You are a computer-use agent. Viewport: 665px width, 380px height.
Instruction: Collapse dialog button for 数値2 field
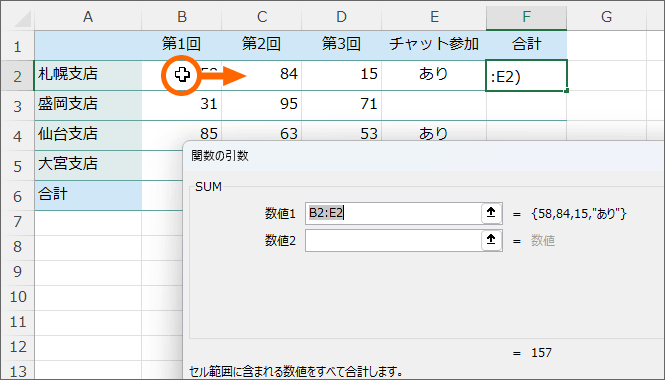[491, 240]
